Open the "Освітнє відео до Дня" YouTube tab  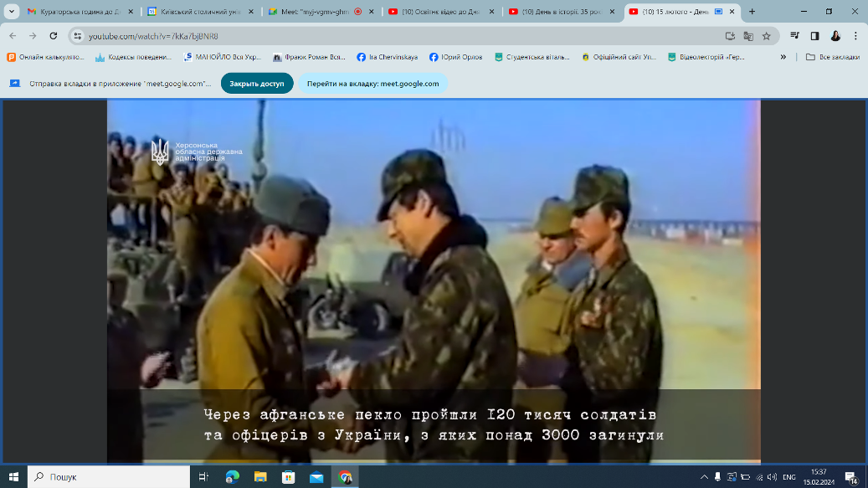tap(442, 11)
